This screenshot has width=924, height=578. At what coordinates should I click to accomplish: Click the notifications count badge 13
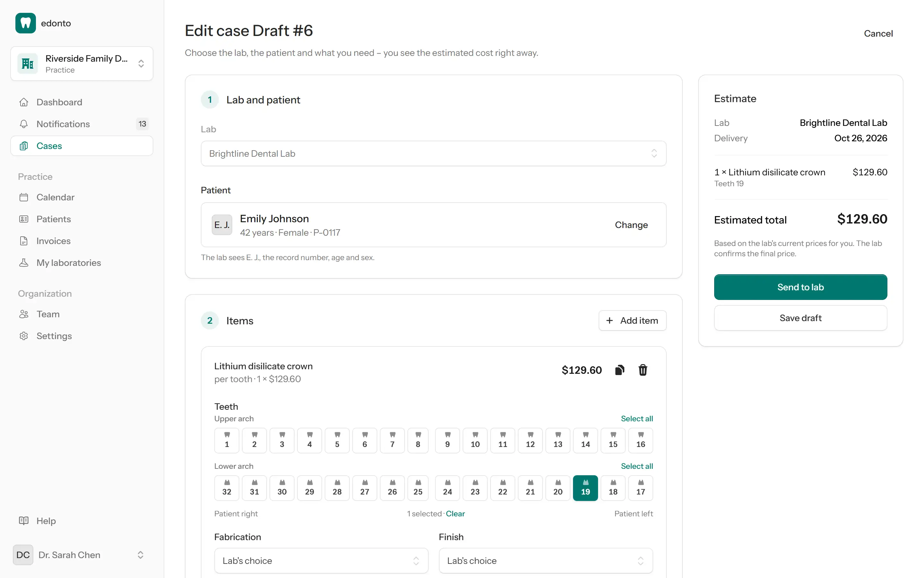point(142,124)
